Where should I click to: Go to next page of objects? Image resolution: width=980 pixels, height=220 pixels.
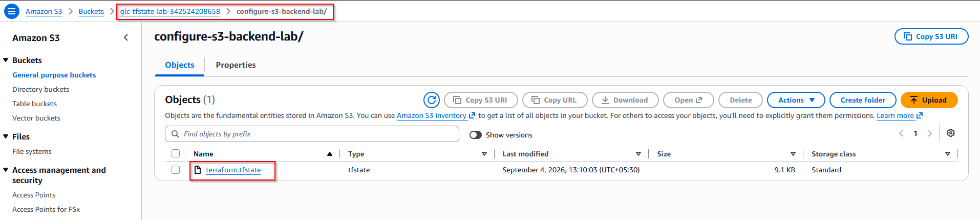point(930,133)
